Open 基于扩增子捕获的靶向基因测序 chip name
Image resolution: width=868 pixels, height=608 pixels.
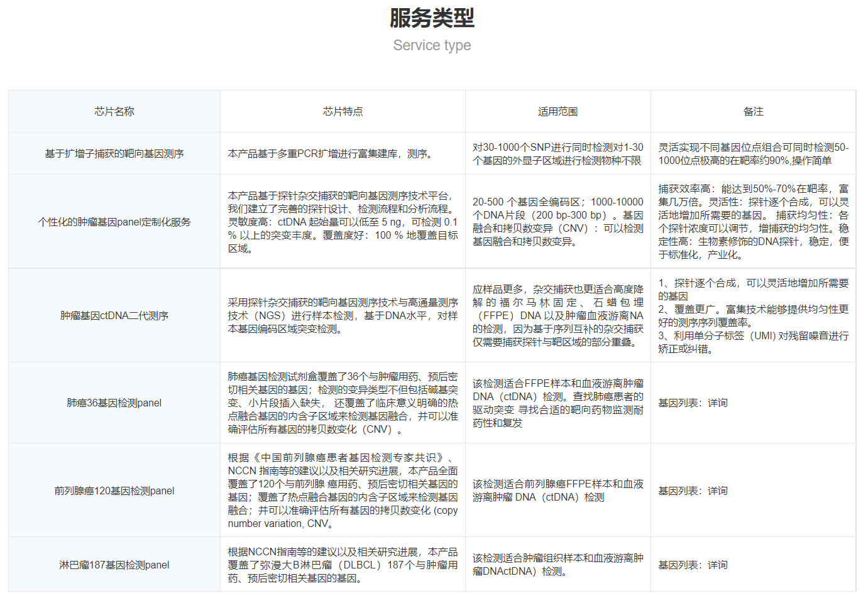click(114, 153)
